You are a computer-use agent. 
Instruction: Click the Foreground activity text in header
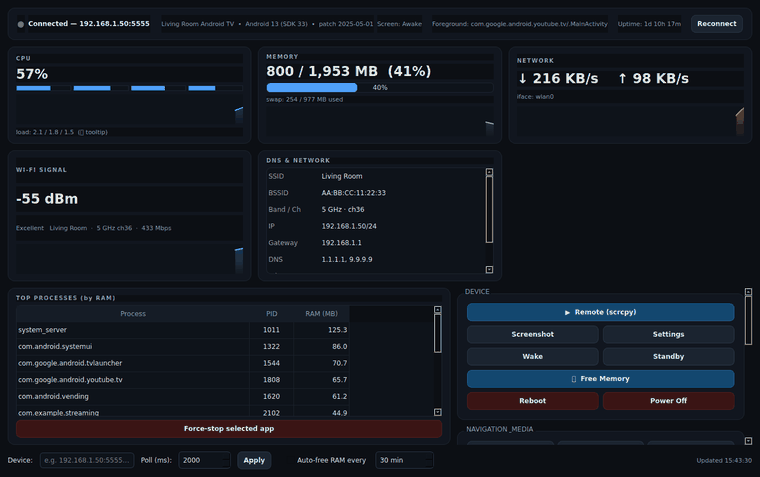pyautogui.click(x=520, y=24)
